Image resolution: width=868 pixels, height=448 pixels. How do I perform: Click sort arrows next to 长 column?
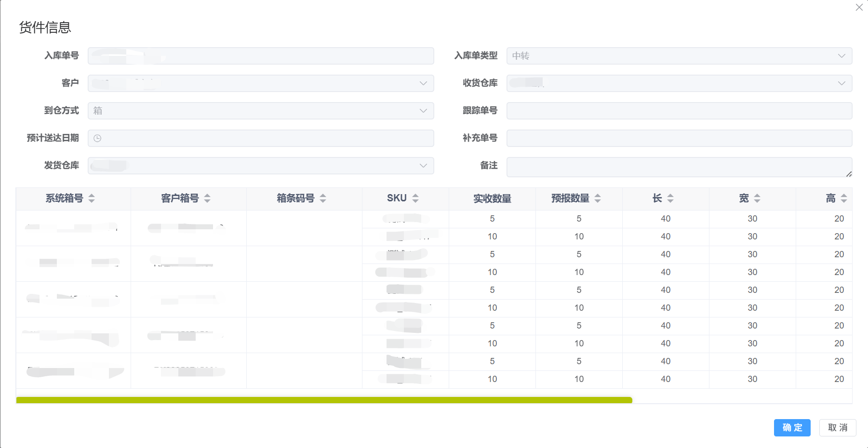coord(670,198)
